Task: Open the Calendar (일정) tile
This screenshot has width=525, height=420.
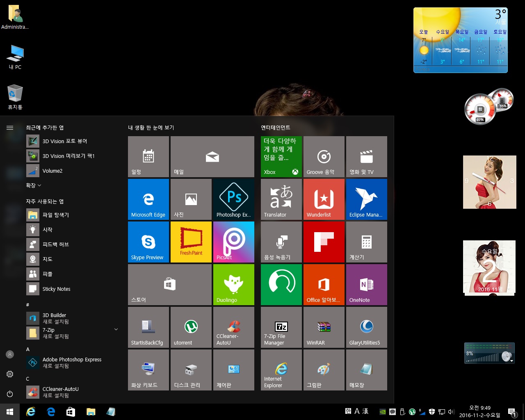Action: pyautogui.click(x=148, y=157)
